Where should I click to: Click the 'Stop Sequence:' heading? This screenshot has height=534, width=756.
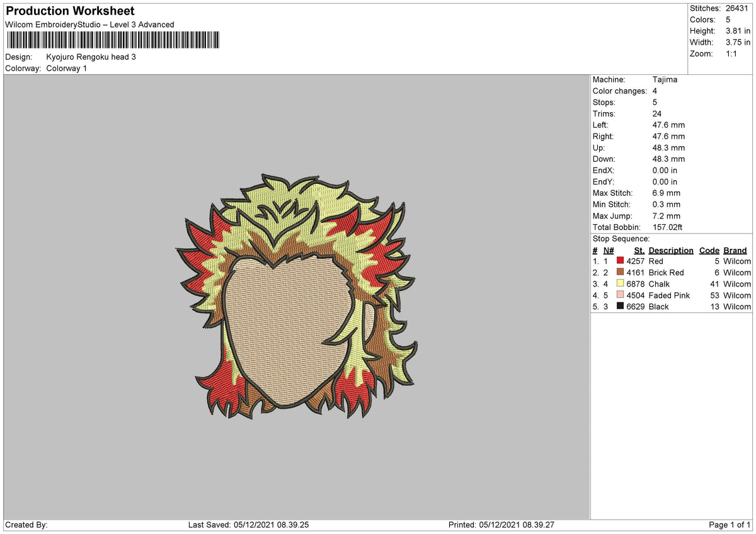pyautogui.click(x=621, y=239)
